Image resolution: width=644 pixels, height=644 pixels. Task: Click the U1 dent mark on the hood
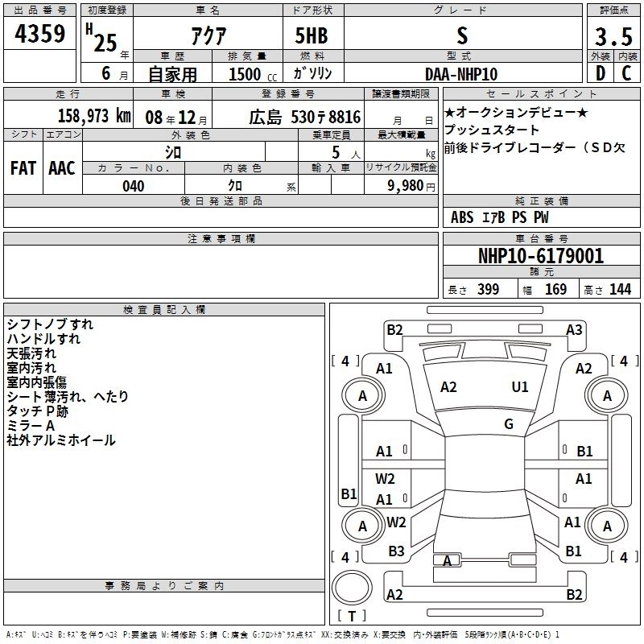[520, 387]
